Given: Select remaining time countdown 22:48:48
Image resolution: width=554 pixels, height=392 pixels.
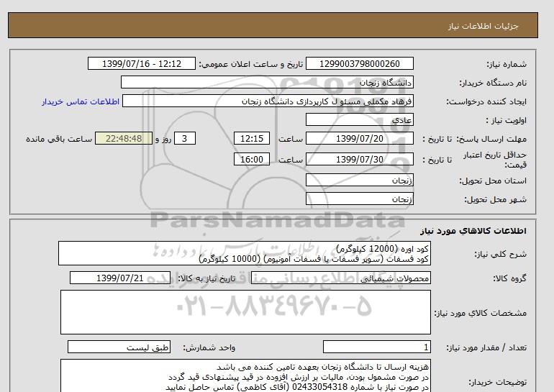Looking at the screenshot, I should [124, 138].
